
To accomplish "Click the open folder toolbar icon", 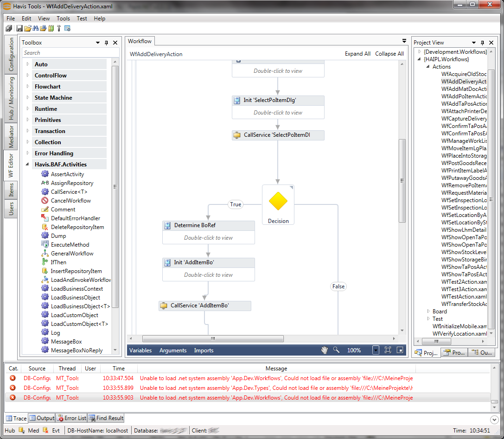I will point(28,28).
